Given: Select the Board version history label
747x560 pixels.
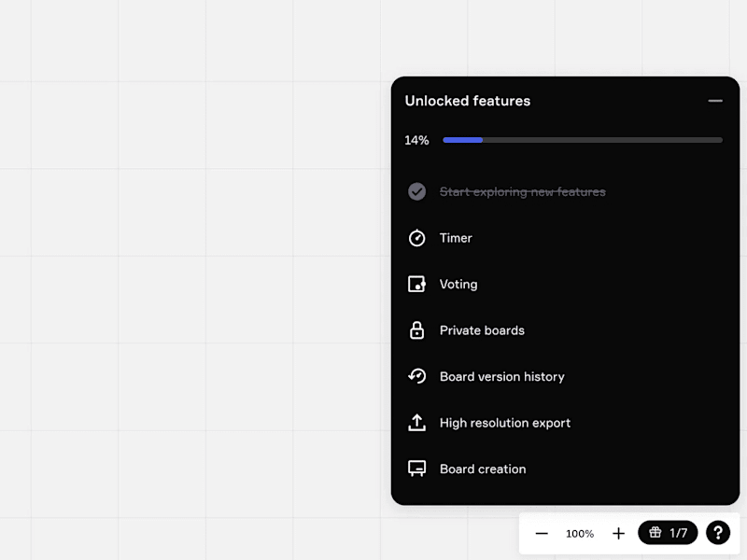Looking at the screenshot, I should [502, 377].
